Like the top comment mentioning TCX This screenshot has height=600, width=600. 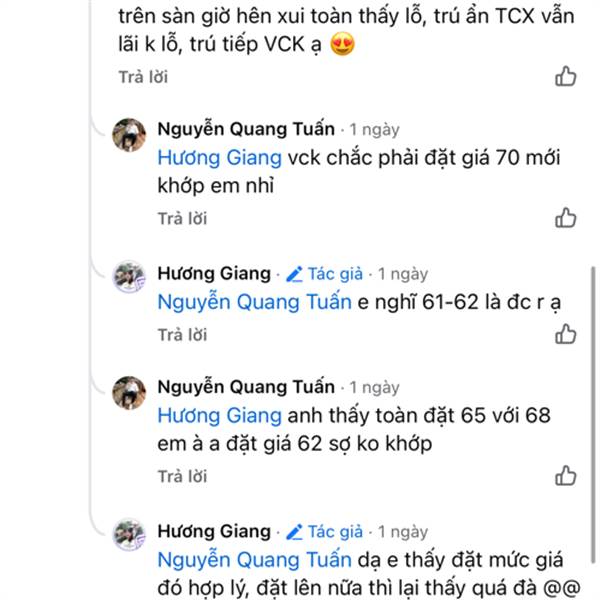pyautogui.click(x=566, y=76)
